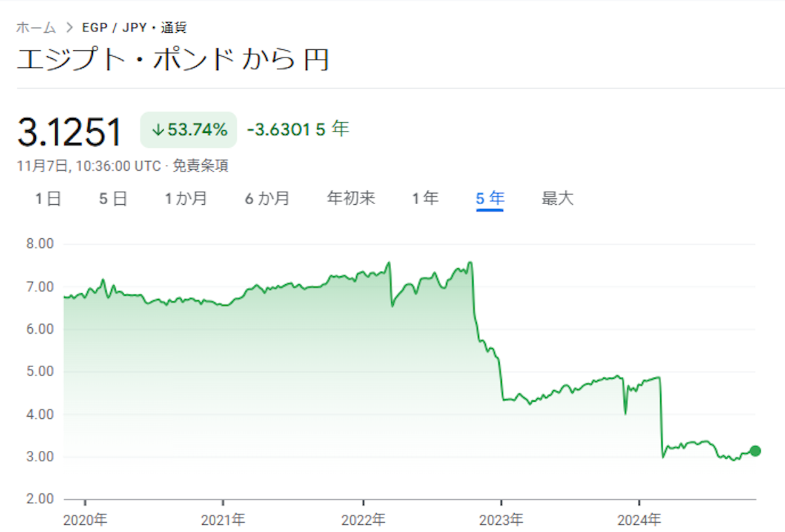Screen dimensions: 785x532
Task: Click the down arrow icon in the badge
Action: pos(157,130)
